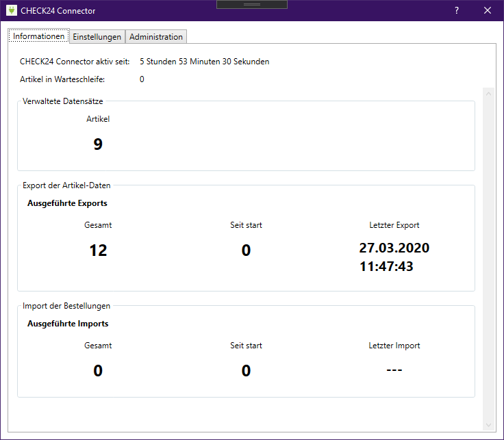This screenshot has height=440, width=504.
Task: Click the uptime text 5 Stunden 53 Minuten
Action: (x=204, y=62)
